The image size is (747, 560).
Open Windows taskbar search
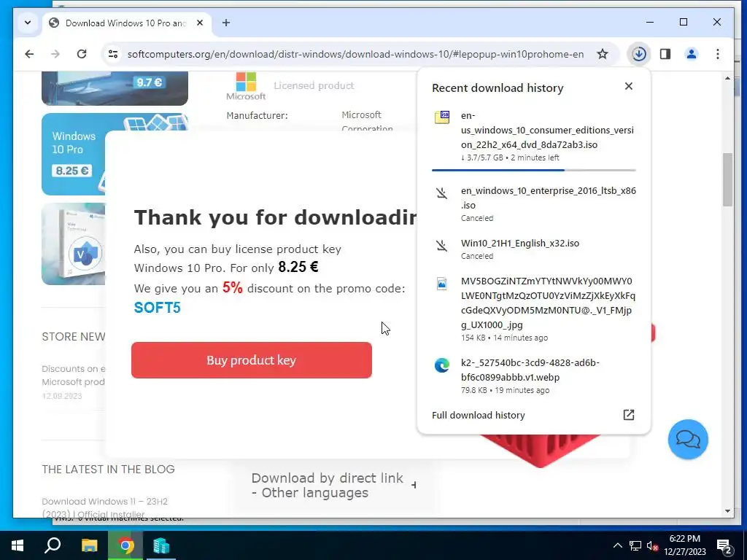point(53,545)
